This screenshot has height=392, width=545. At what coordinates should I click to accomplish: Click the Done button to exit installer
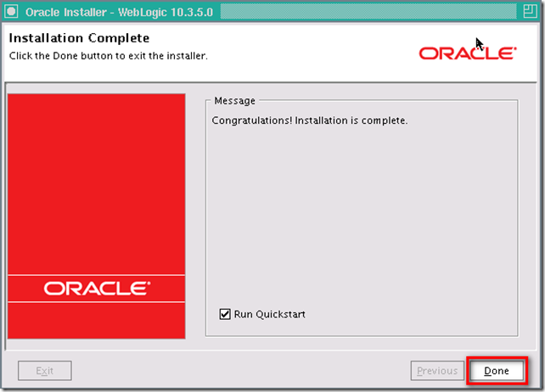click(497, 371)
